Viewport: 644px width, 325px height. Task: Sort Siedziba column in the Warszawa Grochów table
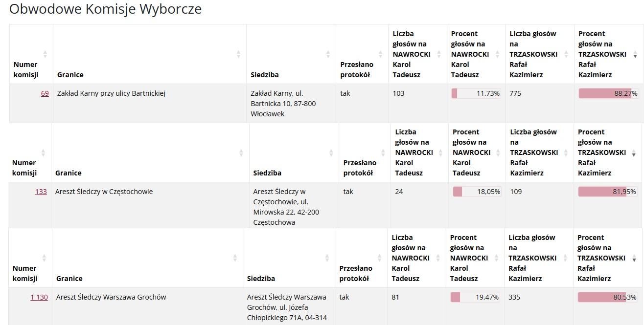(x=327, y=258)
